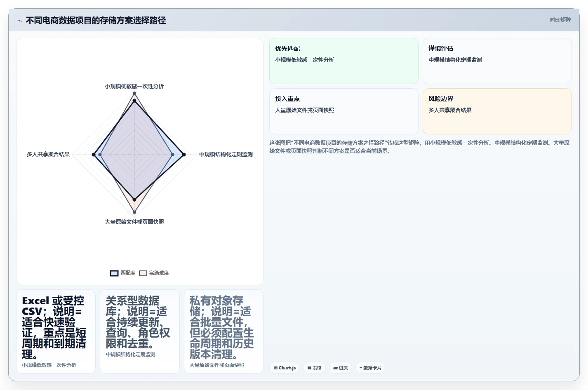Select the 关系型数据库 data card
The image size is (588, 390).
[140, 331]
